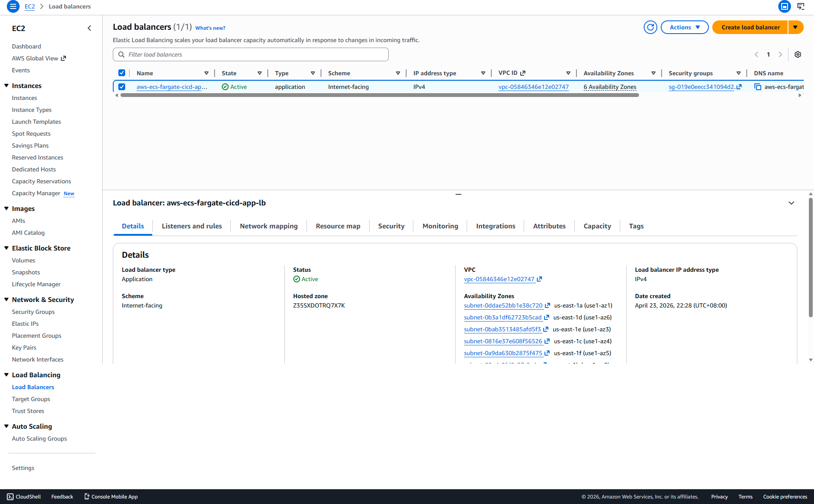Click the refresh load balancers icon

[x=650, y=27]
